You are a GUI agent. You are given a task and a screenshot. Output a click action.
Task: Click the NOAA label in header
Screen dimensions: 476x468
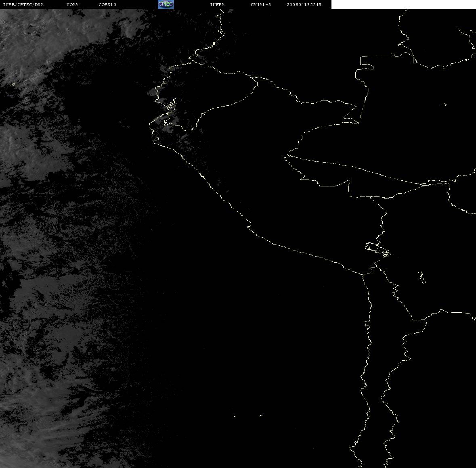[x=72, y=4]
